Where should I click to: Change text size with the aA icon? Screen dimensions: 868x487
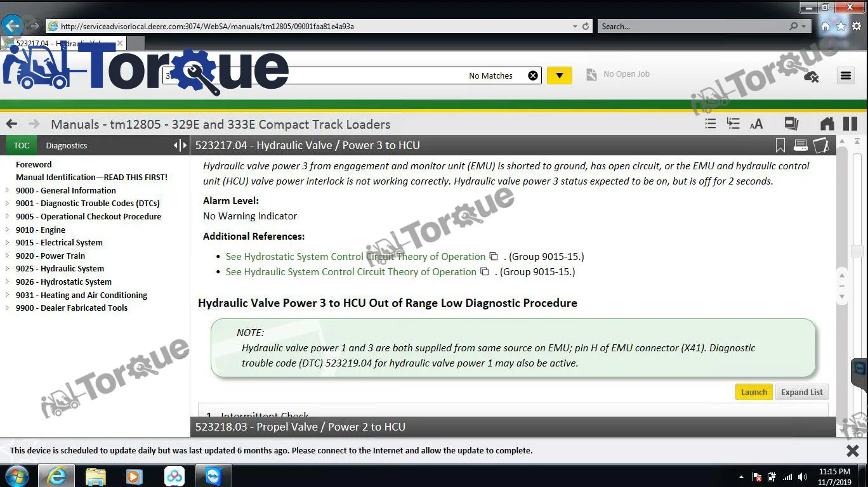point(756,124)
